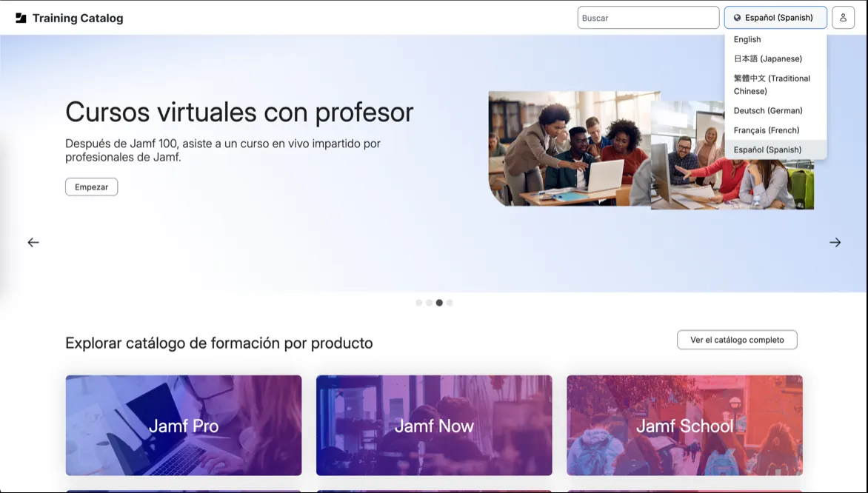Viewport: 868px width, 493px height.
Task: Open Ver el catálogo completo
Action: [736, 339]
